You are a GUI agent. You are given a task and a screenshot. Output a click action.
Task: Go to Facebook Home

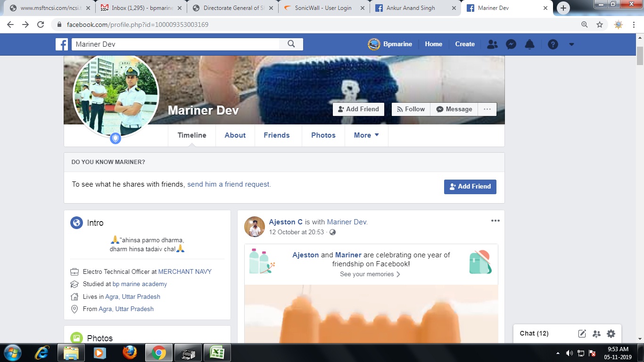(x=433, y=44)
